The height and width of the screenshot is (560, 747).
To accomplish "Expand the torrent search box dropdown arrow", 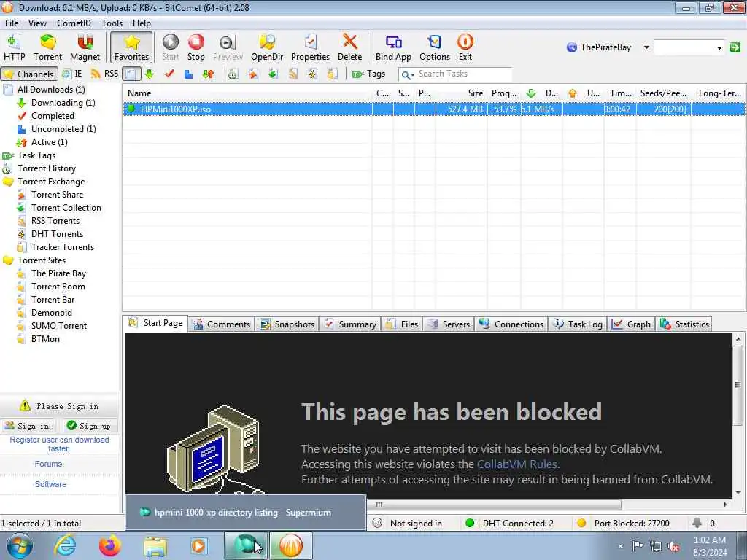I will click(x=719, y=47).
